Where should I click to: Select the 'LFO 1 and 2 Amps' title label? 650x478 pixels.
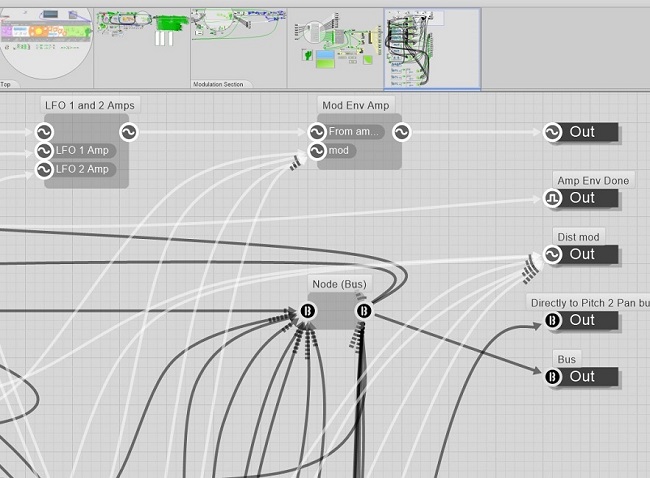(x=90, y=104)
